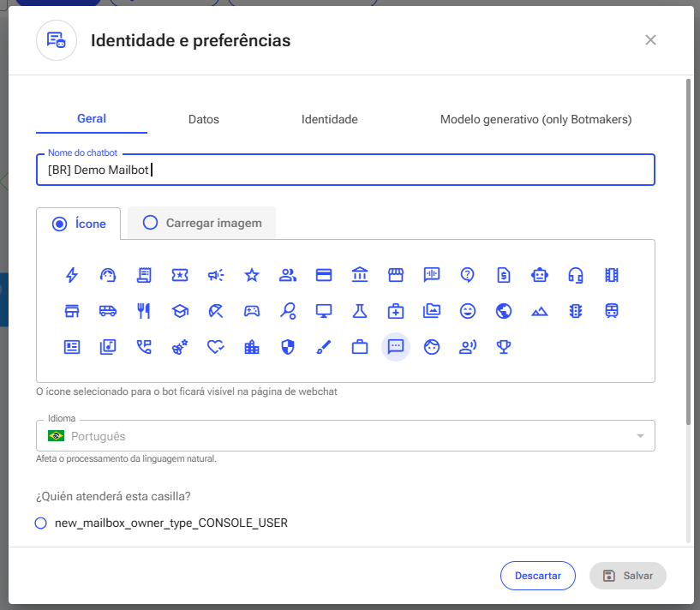Select the desktop monitor icon

point(324,311)
